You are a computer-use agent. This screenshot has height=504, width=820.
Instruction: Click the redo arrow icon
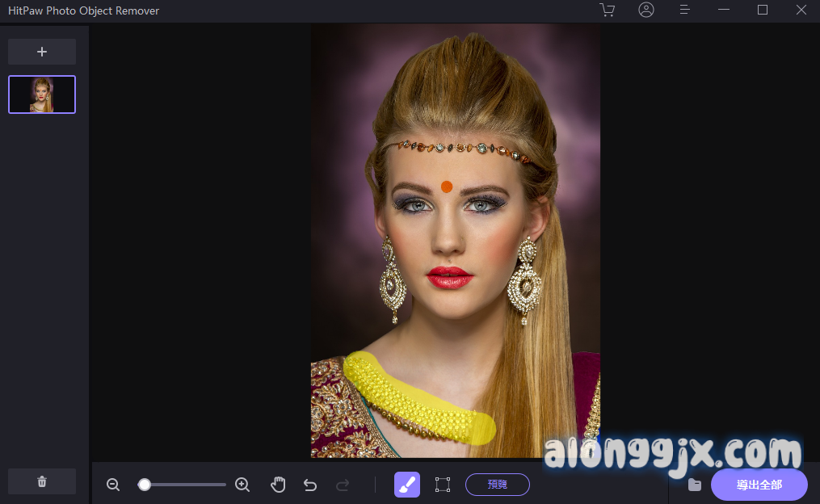point(343,485)
